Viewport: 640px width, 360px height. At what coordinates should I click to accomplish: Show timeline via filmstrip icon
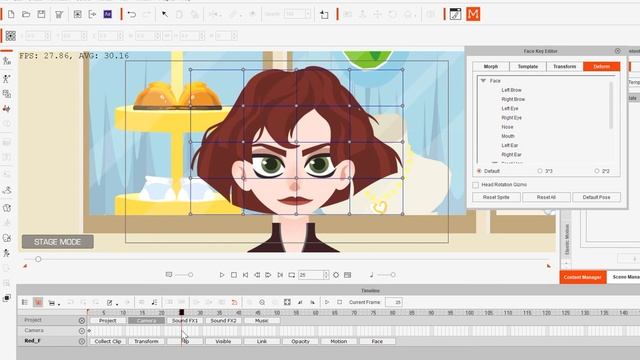click(347, 275)
